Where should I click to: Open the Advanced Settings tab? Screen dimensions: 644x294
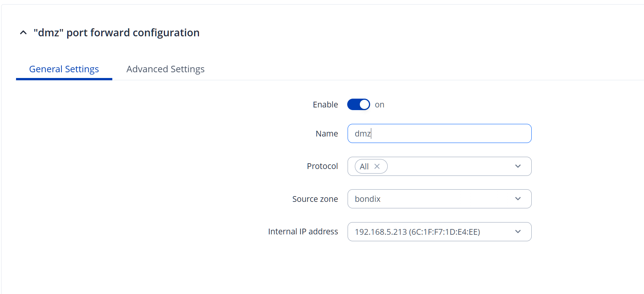[165, 69]
